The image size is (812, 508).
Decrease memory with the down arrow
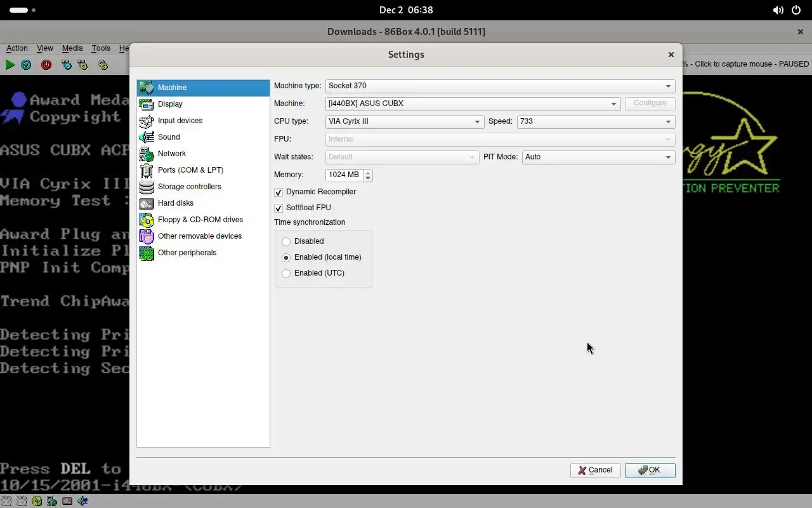pyautogui.click(x=368, y=178)
